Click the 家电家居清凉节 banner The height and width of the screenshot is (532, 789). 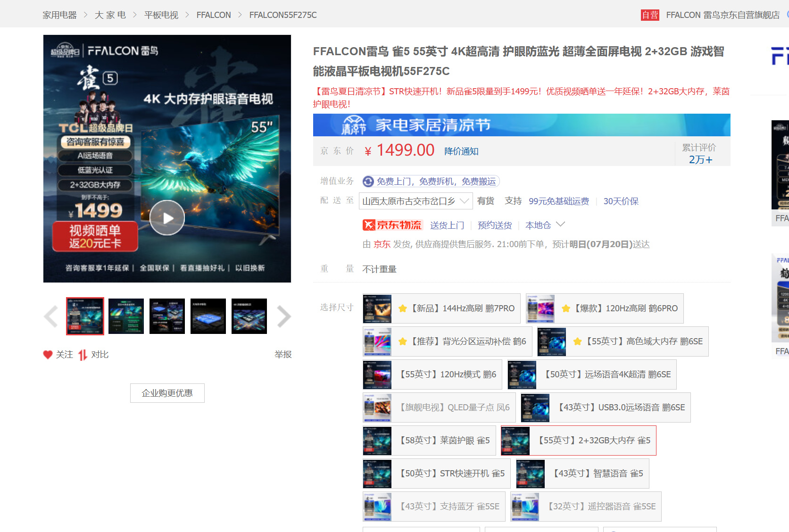coord(522,125)
